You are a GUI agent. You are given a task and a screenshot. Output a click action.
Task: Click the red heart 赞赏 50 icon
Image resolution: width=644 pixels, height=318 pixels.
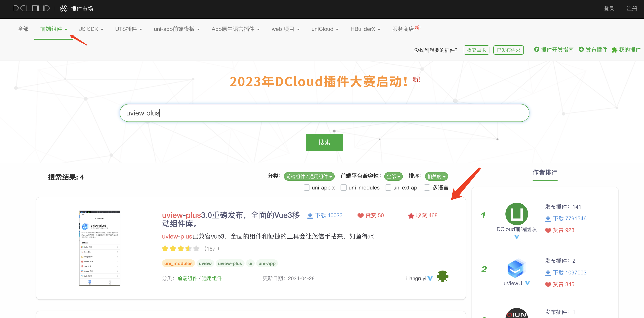pos(360,216)
